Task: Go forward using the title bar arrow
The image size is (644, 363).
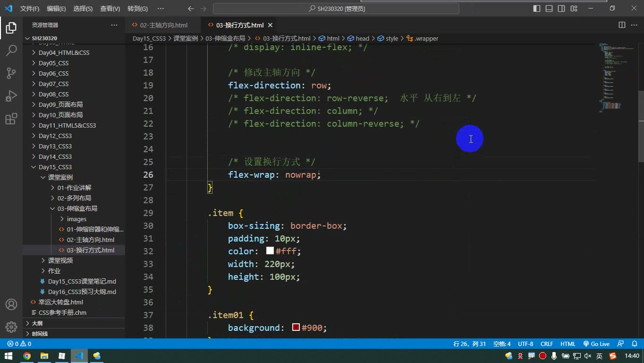Action: (203, 9)
